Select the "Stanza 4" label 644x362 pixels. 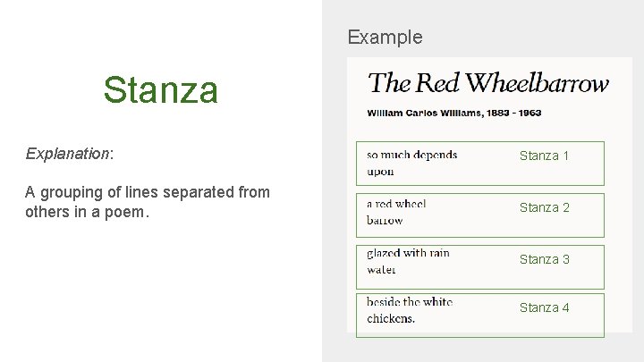545,307
